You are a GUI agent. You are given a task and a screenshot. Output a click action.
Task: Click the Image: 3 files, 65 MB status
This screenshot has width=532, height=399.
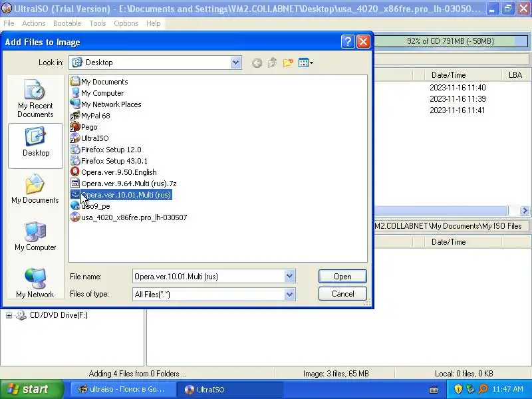(x=336, y=374)
